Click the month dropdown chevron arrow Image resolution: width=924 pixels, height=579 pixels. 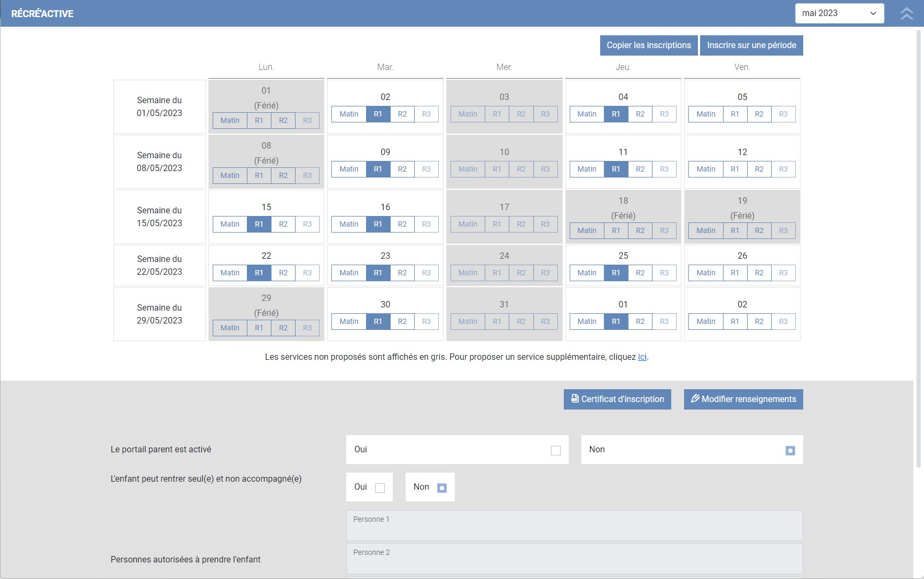pos(873,13)
